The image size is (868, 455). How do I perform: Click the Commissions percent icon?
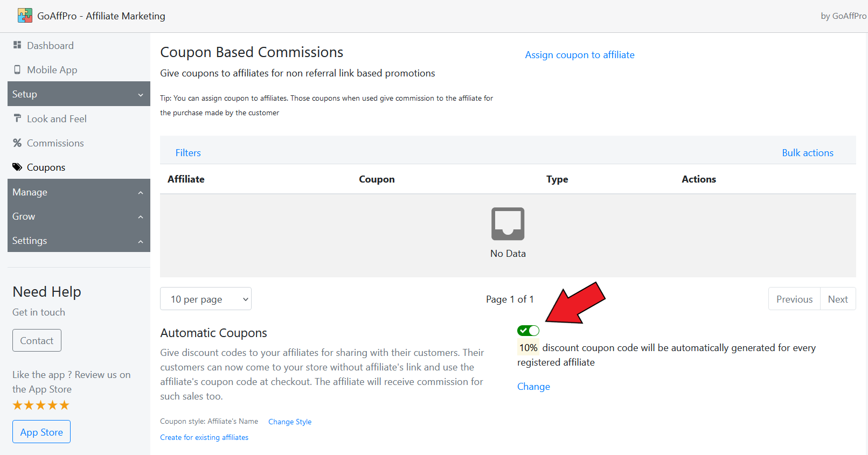pyautogui.click(x=17, y=143)
